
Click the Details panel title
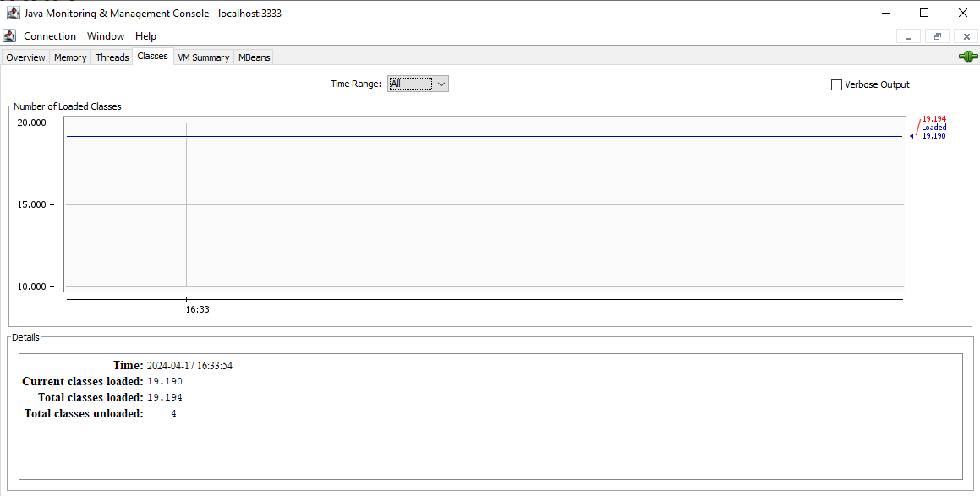[25, 337]
